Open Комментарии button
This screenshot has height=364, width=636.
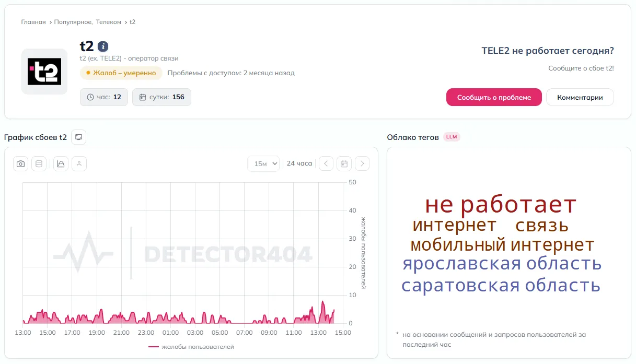pyautogui.click(x=580, y=97)
